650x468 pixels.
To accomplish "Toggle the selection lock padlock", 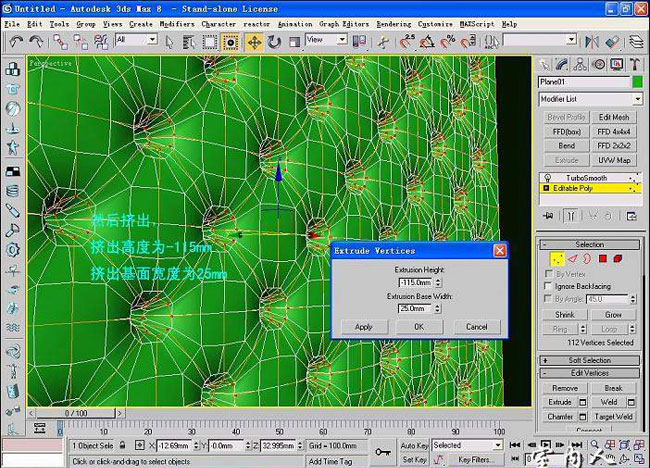I will 122,445.
